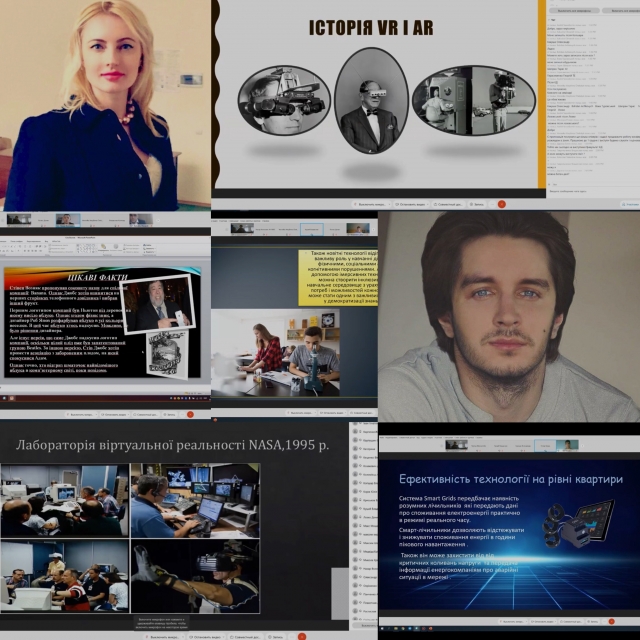Viewport: 640px width, 640px height.
Task: Click Steve Wozniak photo on ЦІКАВІ ФАКТИ slide
Action: coord(158,304)
